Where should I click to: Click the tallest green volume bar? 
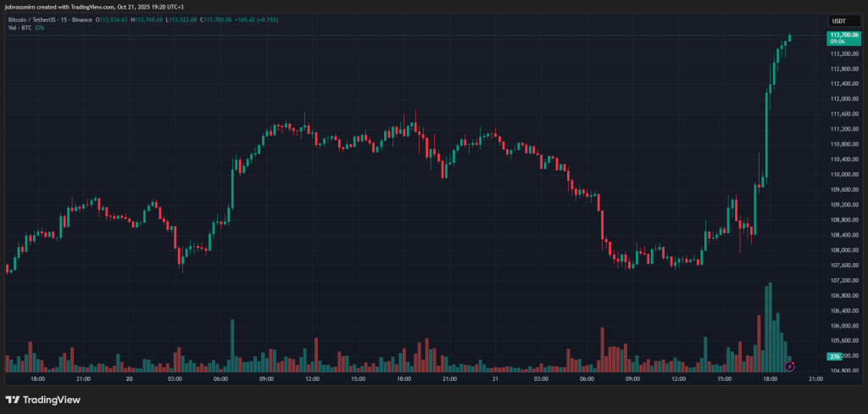tap(770, 327)
